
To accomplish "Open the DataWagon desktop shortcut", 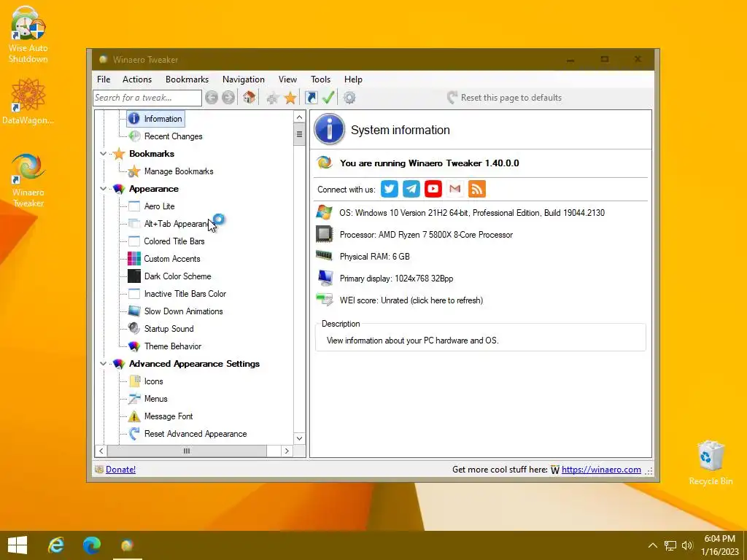I will [28, 102].
